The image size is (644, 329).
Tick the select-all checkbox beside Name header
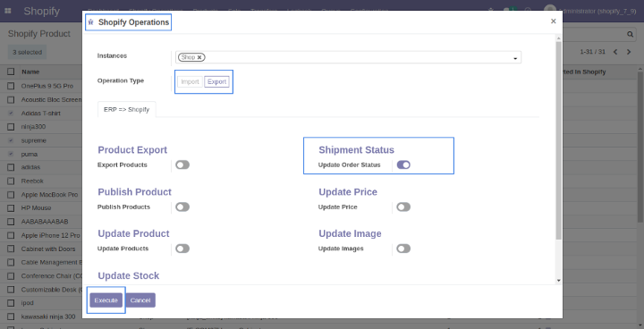tap(11, 72)
